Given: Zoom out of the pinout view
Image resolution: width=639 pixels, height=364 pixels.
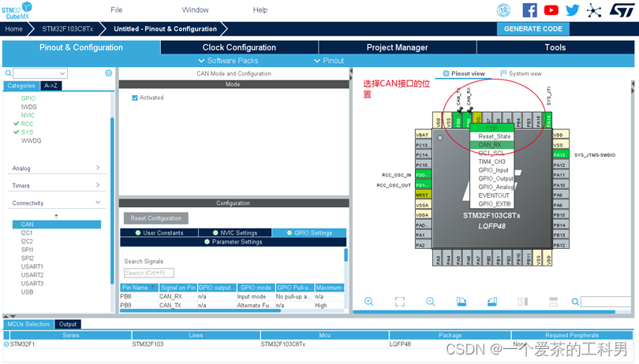Looking at the screenshot, I should (431, 302).
